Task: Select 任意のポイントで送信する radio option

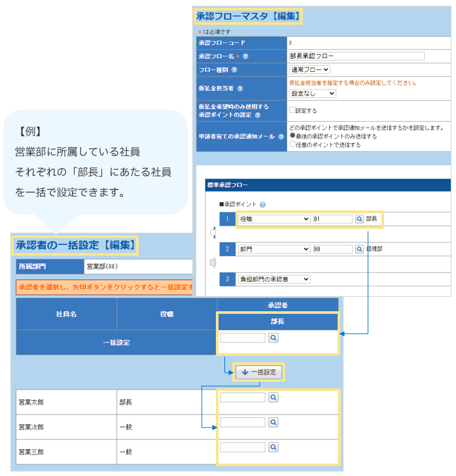Action: (x=292, y=144)
